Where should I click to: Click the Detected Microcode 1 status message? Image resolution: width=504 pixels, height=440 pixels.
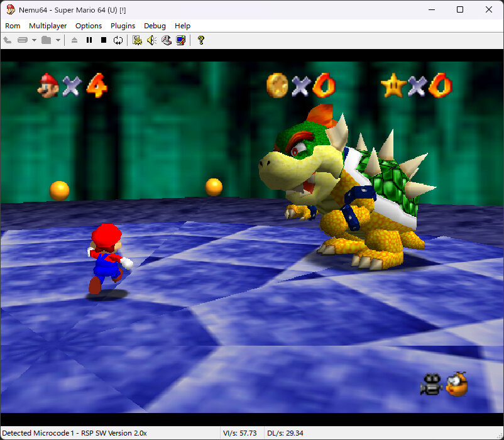point(74,433)
